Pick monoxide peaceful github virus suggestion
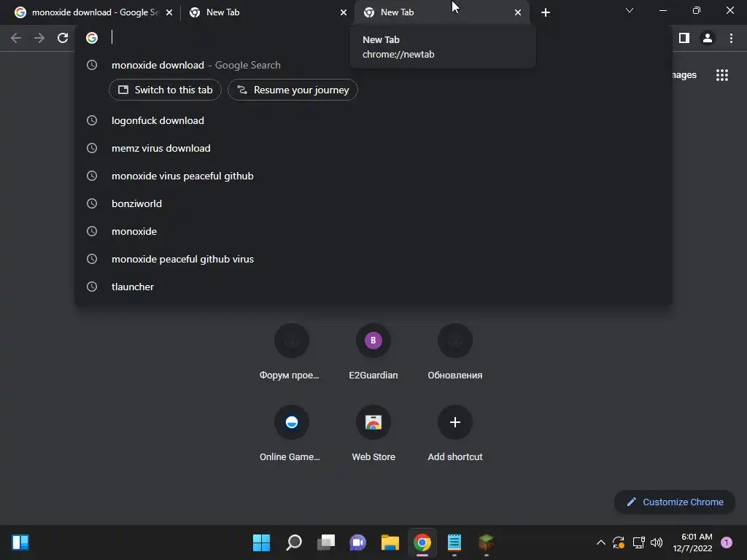This screenshot has width=747, height=560. click(x=373, y=259)
